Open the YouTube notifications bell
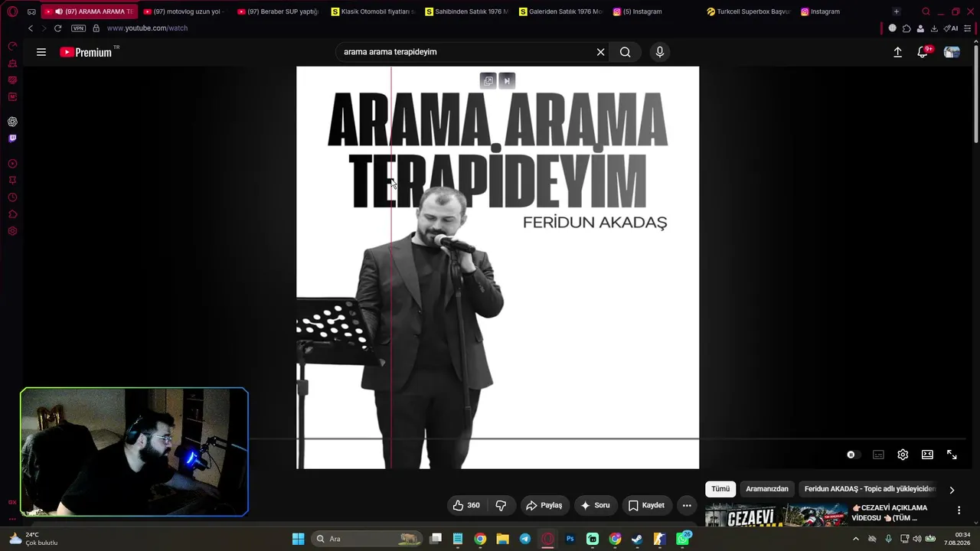This screenshot has width=980, height=551. (923, 52)
